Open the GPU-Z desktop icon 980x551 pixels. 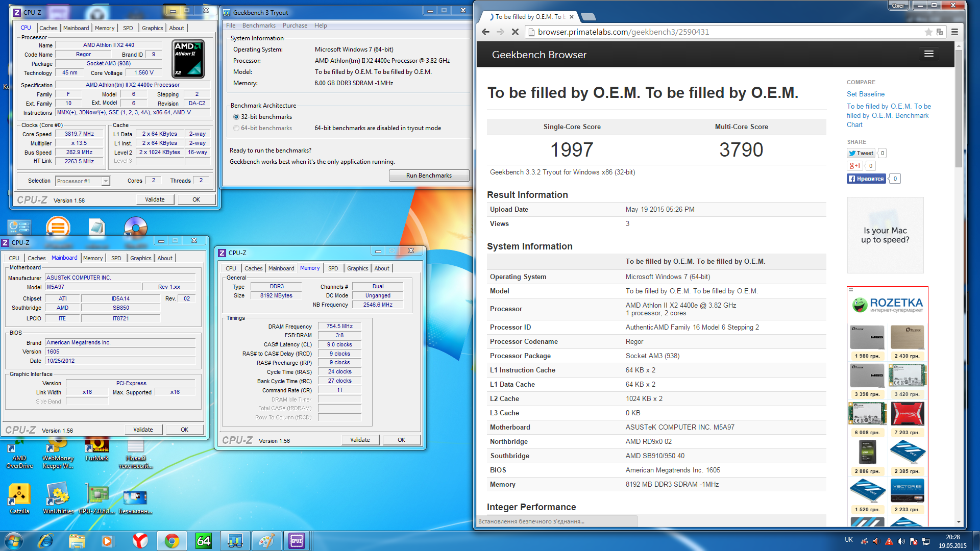[x=97, y=499]
